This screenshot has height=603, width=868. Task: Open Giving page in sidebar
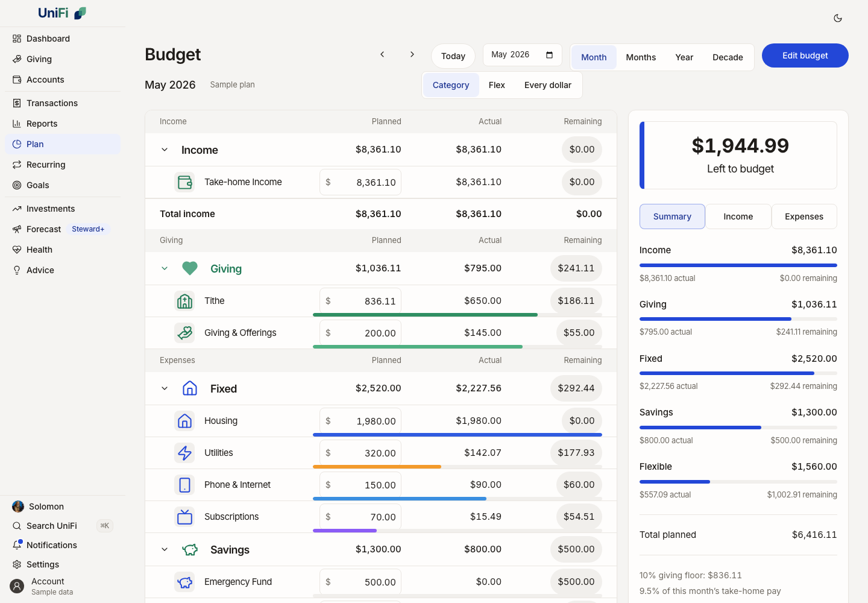click(x=63, y=59)
